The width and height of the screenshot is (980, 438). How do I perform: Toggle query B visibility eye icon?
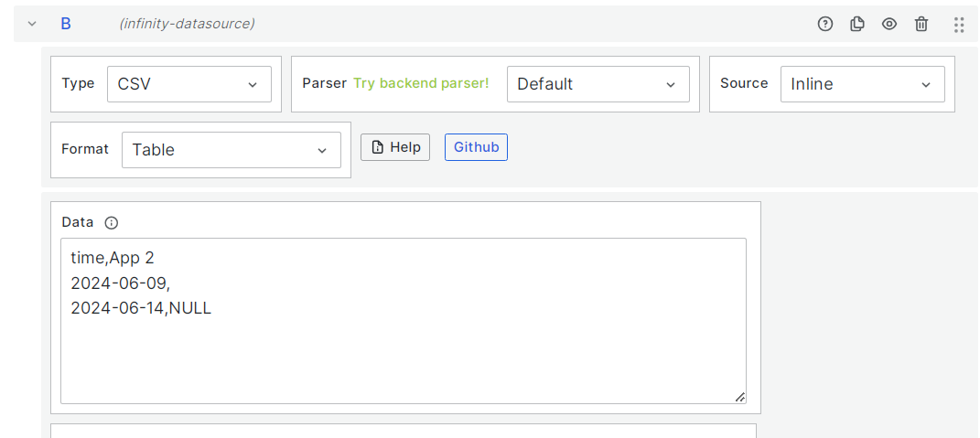coord(889,24)
